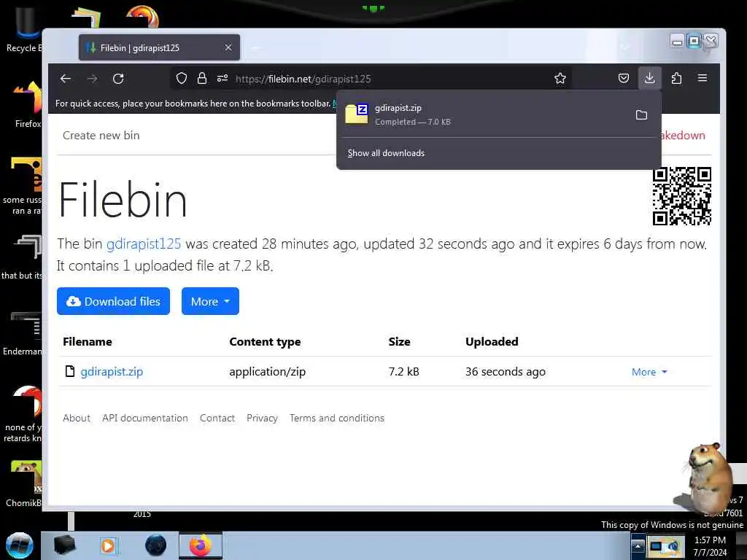747x560 pixels.
Task: Open site permissions icon in address bar
Action: [x=222, y=79]
